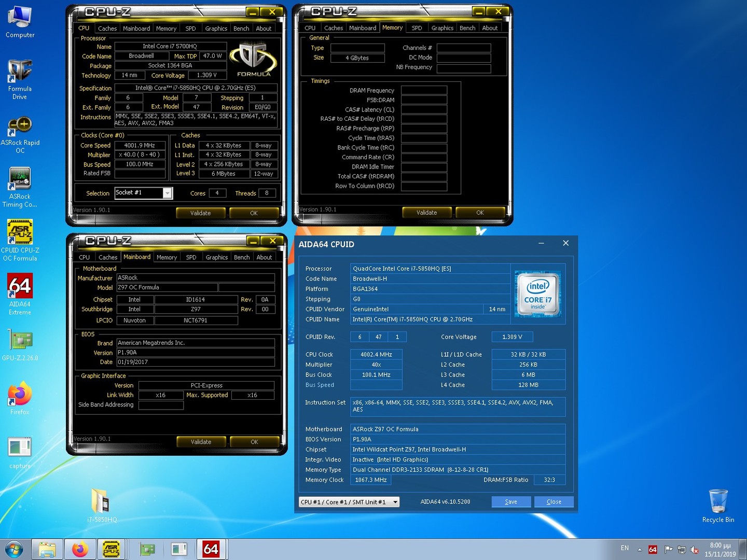
Task: Open the Computer desktop icon
Action: [20, 22]
